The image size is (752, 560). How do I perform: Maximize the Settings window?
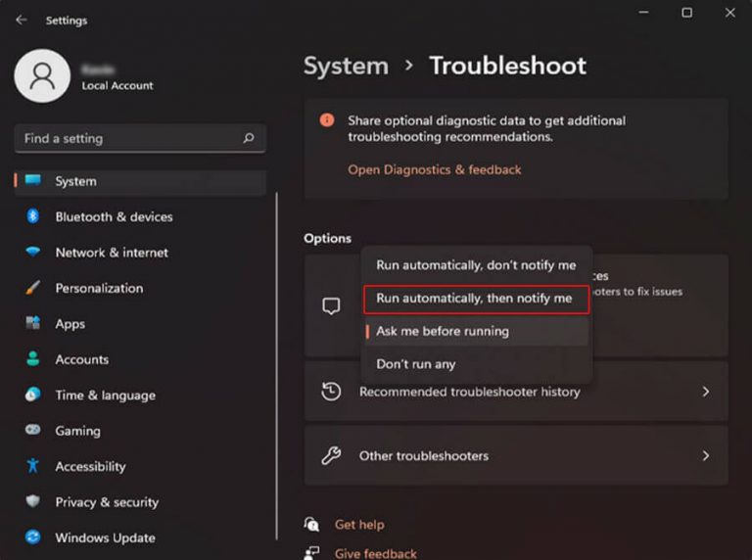(686, 13)
